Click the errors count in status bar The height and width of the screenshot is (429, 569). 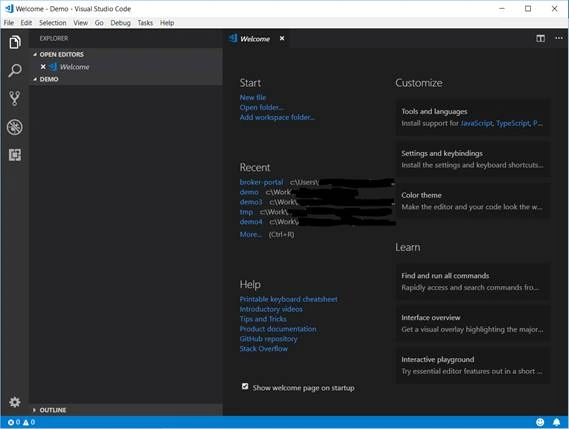(14, 422)
